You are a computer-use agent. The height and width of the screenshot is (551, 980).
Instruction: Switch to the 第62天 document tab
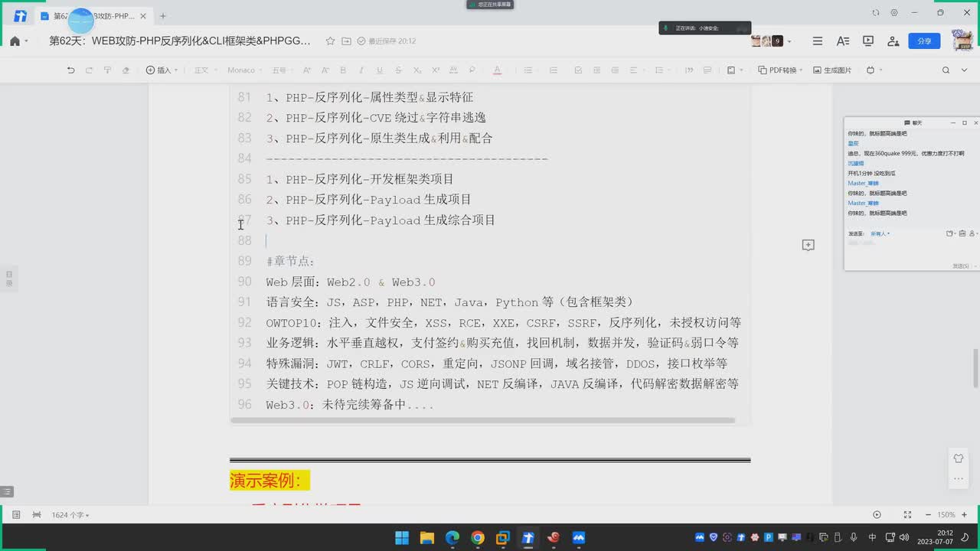(93, 15)
